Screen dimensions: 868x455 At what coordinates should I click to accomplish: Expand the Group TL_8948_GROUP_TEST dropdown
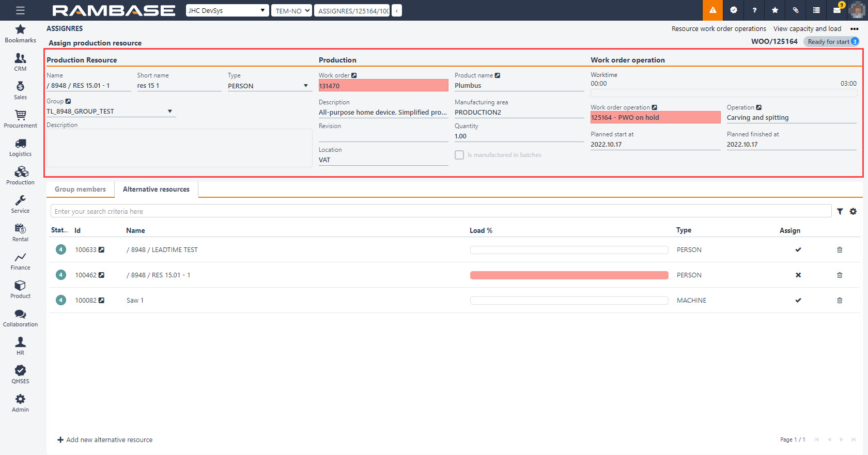pos(169,112)
